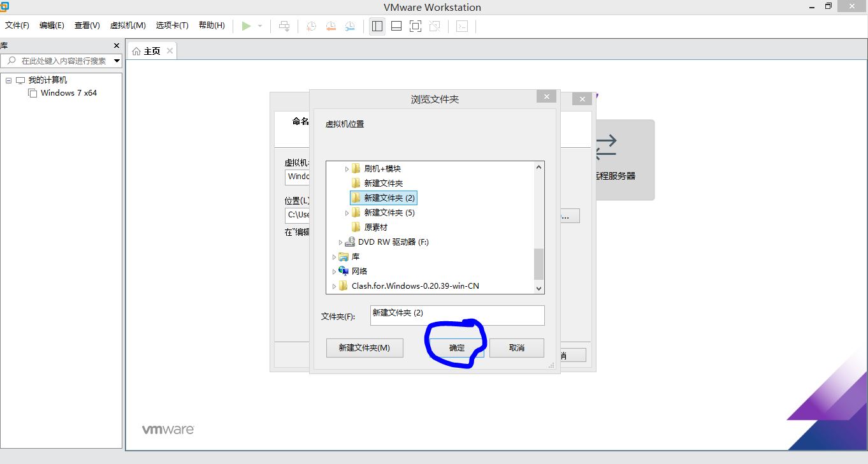Expand the 刷机+模块 folder
The image size is (868, 464).
coord(347,169)
